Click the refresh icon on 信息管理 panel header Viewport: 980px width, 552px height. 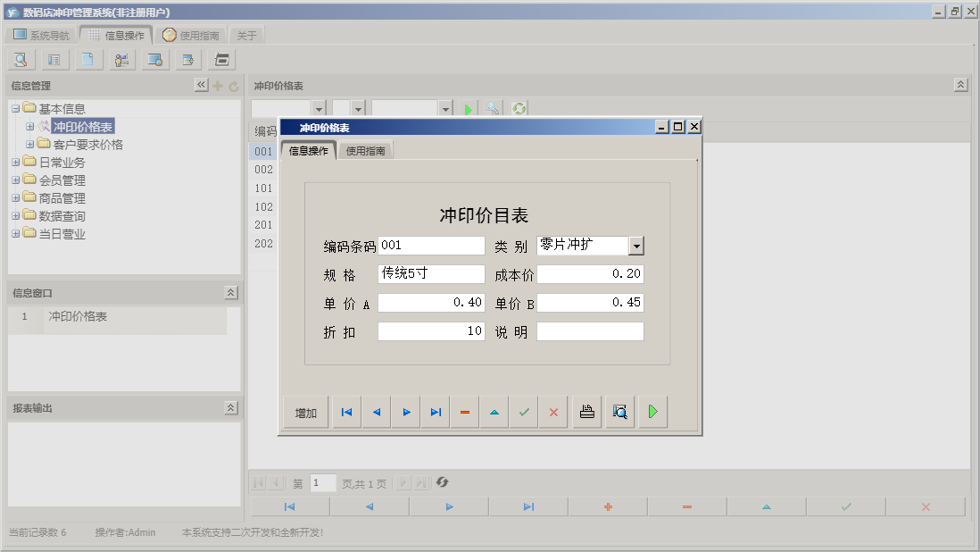232,86
